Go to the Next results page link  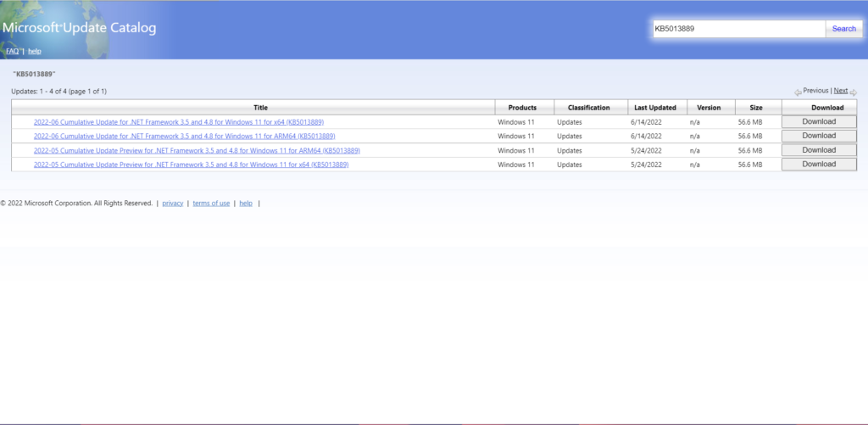pyautogui.click(x=840, y=91)
